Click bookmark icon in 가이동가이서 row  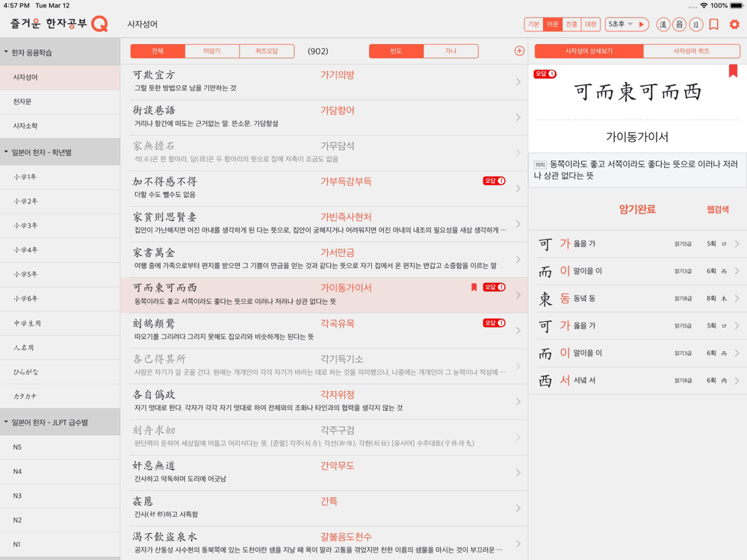(474, 287)
